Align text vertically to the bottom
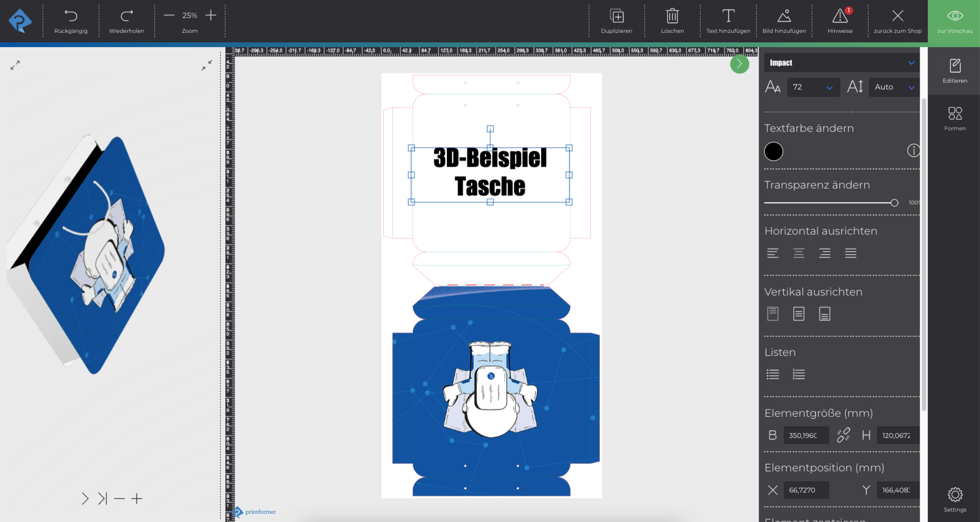The image size is (980, 522). 824,314
